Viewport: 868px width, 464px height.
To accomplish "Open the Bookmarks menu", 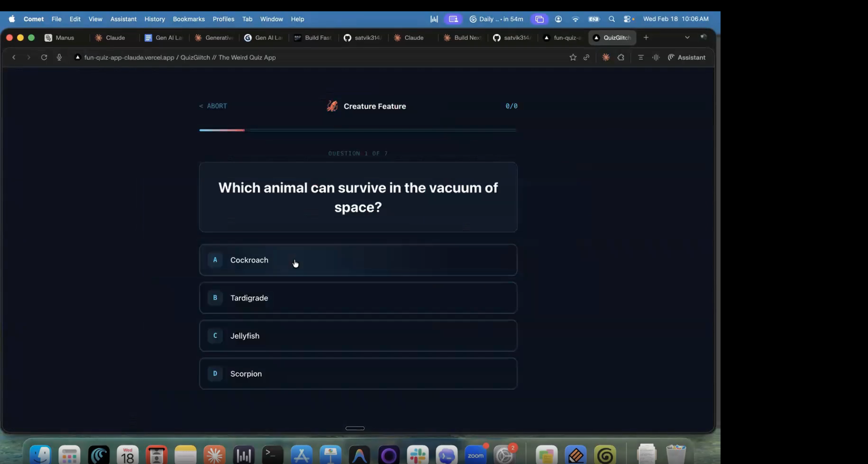I will (189, 19).
